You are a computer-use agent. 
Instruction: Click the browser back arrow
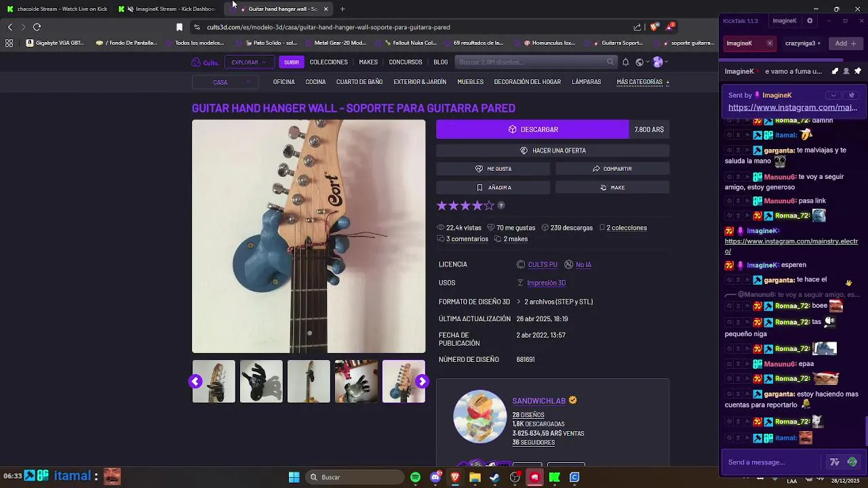point(9,27)
